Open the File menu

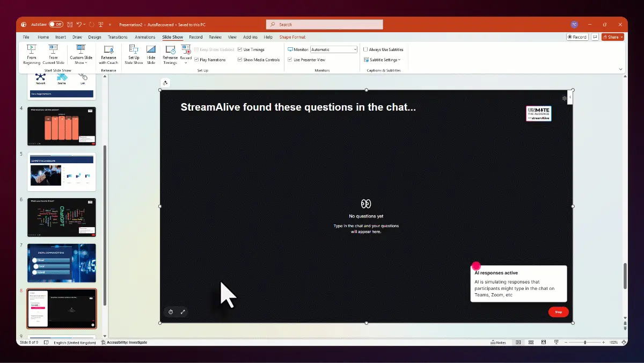pyautogui.click(x=26, y=37)
